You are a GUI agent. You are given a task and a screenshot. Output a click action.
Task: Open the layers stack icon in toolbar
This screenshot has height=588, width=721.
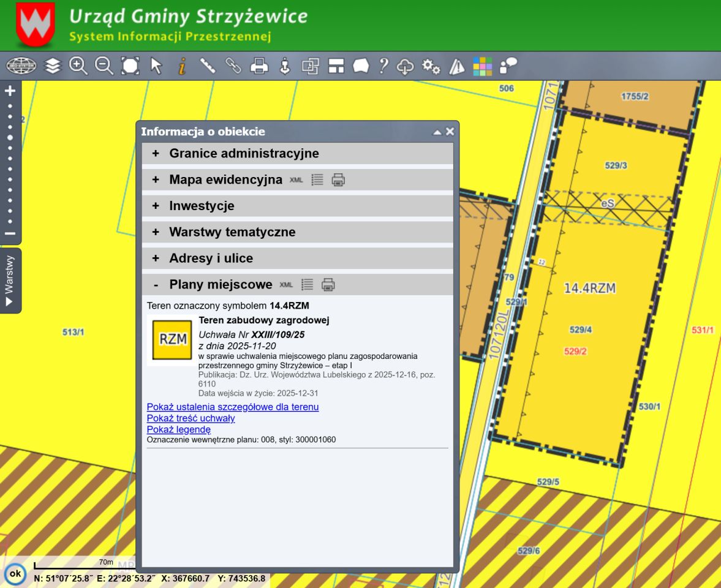click(x=53, y=66)
